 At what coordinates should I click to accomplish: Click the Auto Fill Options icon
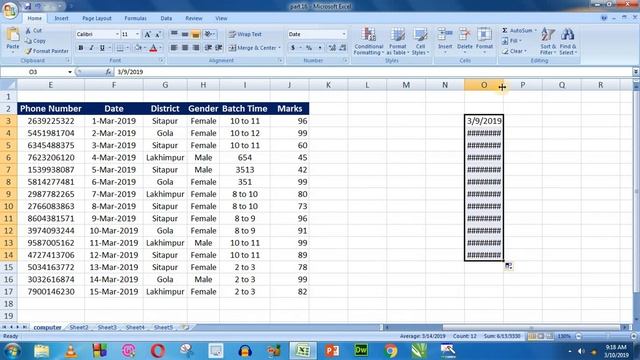pos(509,266)
